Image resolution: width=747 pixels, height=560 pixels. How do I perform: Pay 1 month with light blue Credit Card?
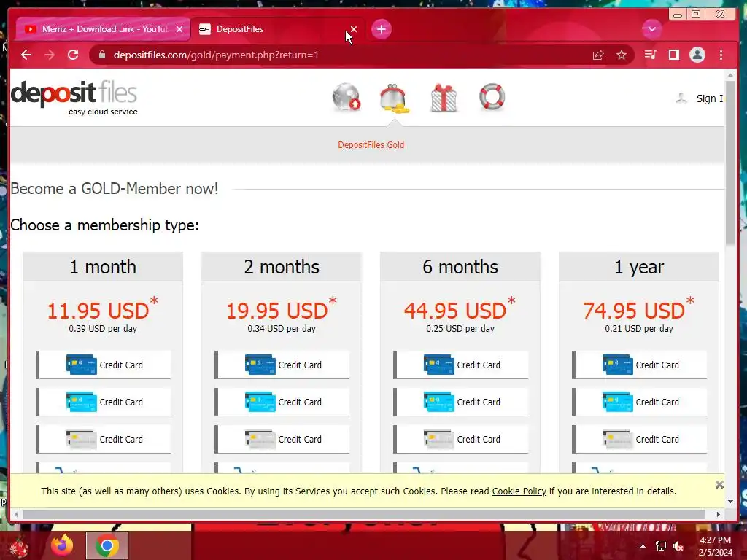click(x=104, y=402)
